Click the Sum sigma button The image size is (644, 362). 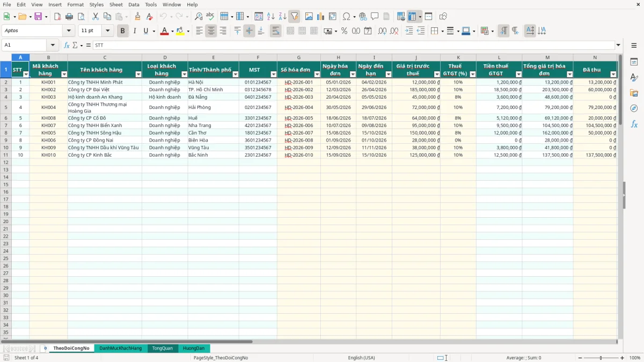click(x=75, y=46)
